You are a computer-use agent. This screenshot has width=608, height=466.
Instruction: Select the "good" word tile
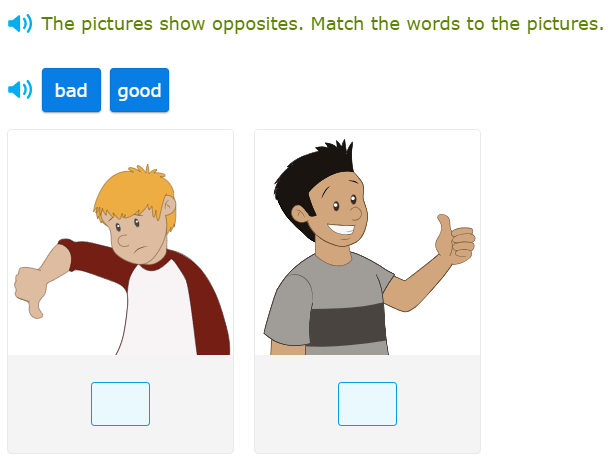click(139, 91)
